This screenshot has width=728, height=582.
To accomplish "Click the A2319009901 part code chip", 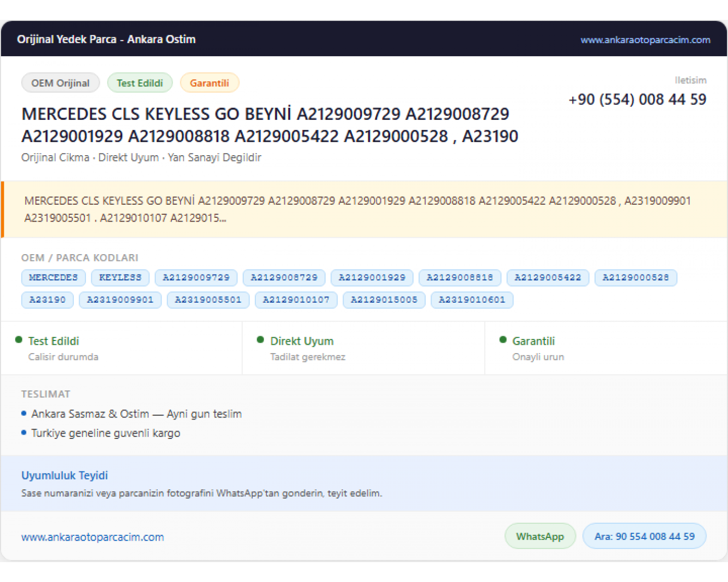I will pyautogui.click(x=120, y=300).
